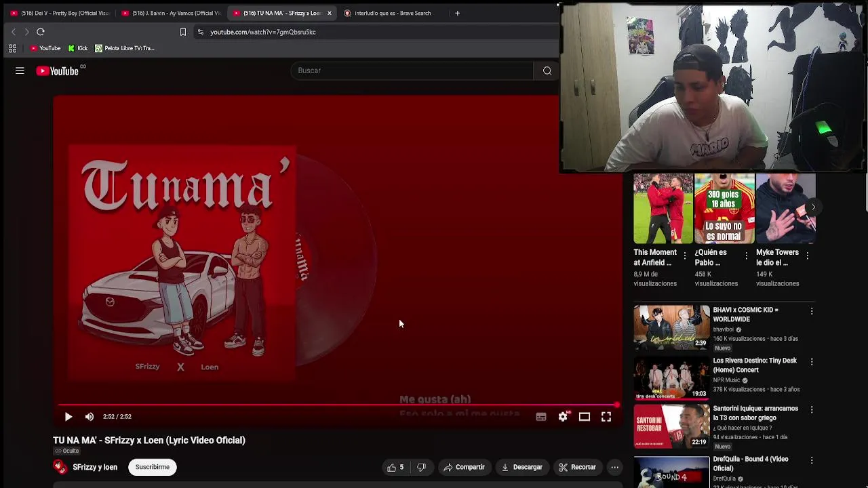Image resolution: width=868 pixels, height=488 pixels.
Task: Click Santorini Iquique: arrancamos la T3 title
Action: point(755,413)
